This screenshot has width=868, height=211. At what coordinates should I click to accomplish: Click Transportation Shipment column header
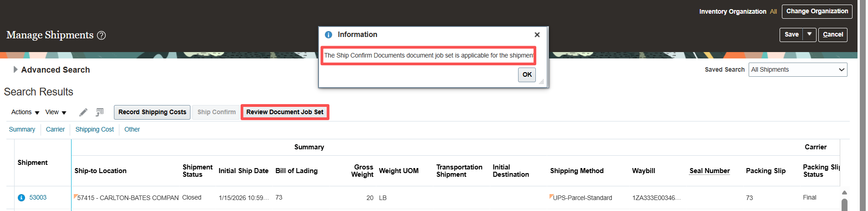(459, 171)
